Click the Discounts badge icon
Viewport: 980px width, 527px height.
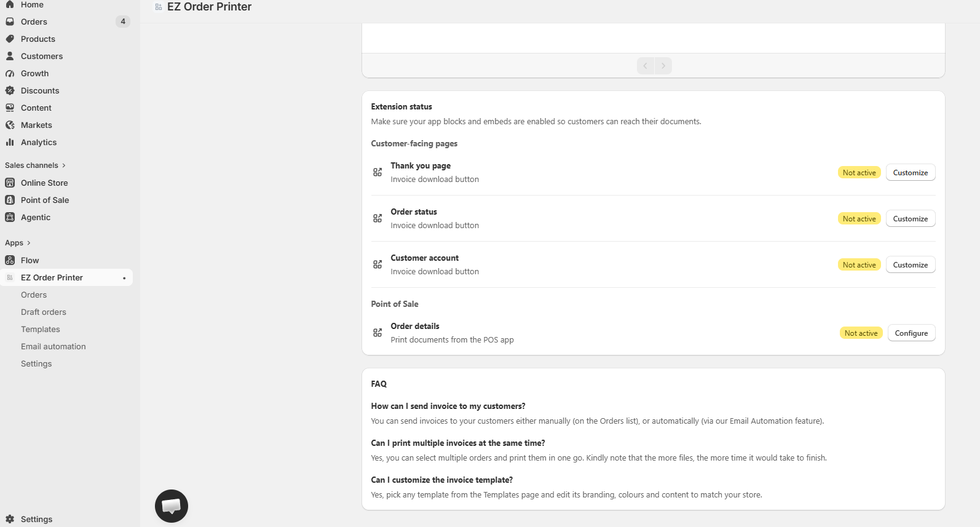[x=10, y=90]
